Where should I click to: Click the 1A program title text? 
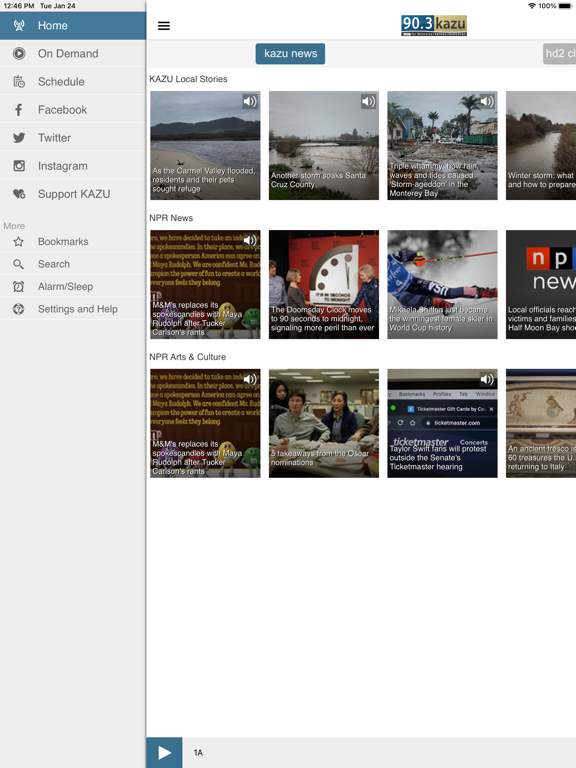198,753
